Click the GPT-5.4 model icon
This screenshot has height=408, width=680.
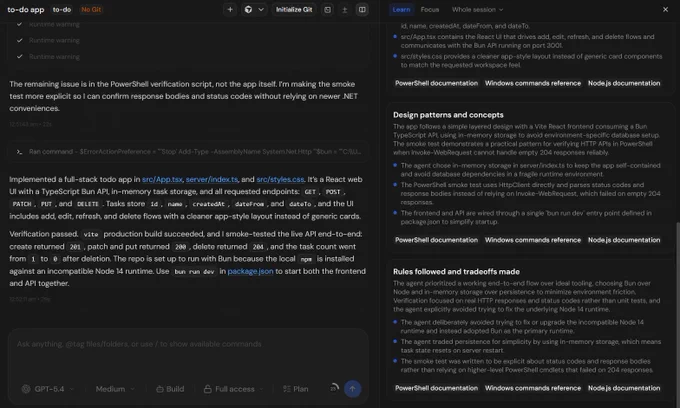pyautogui.click(x=26, y=389)
